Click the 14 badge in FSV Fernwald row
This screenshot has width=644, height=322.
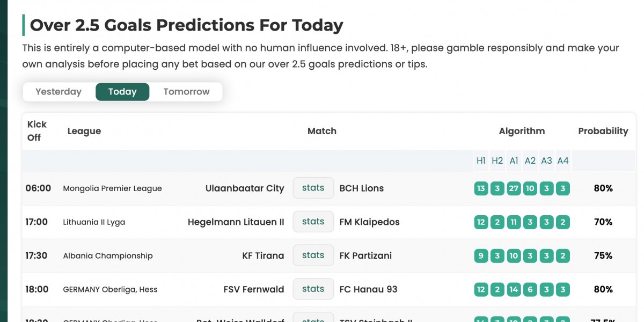click(x=514, y=290)
